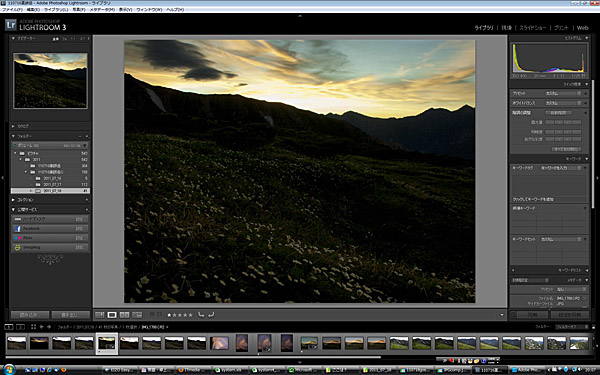600x375 pixels.
Task: Click the Lr Lightroom logo
Action: [x=11, y=25]
